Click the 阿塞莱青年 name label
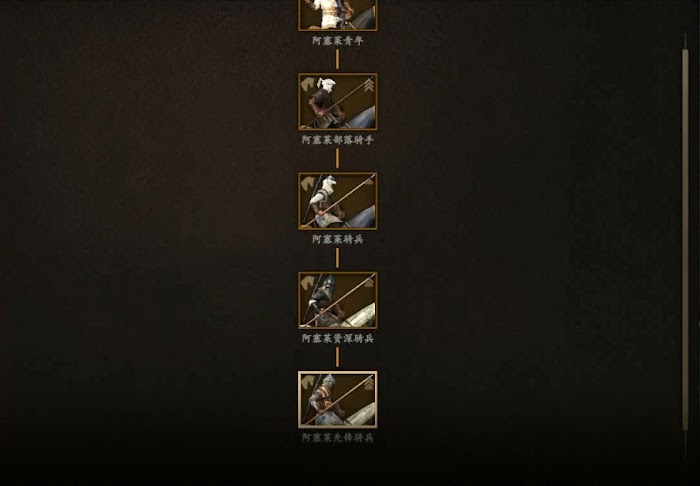This screenshot has width=700, height=486. pos(338,41)
